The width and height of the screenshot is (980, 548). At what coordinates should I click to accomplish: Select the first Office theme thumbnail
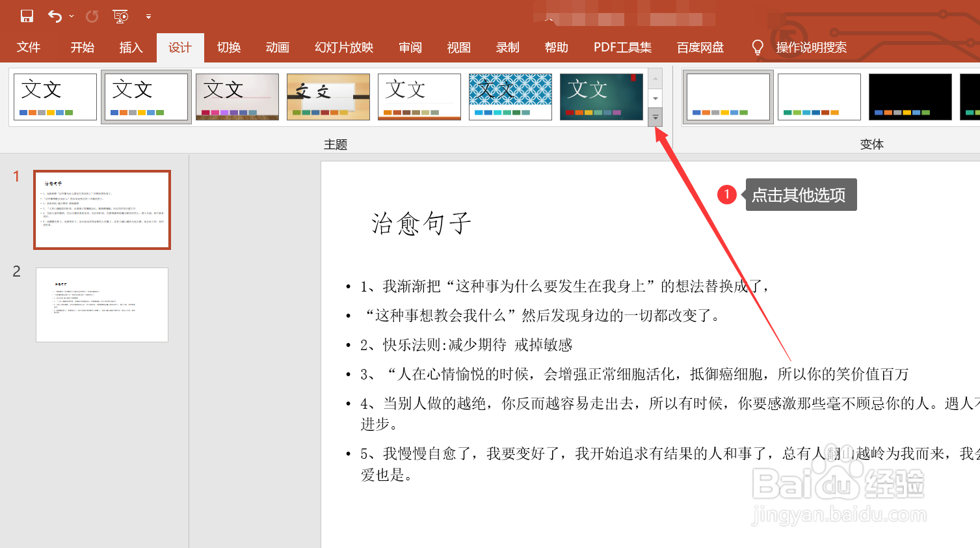55,97
